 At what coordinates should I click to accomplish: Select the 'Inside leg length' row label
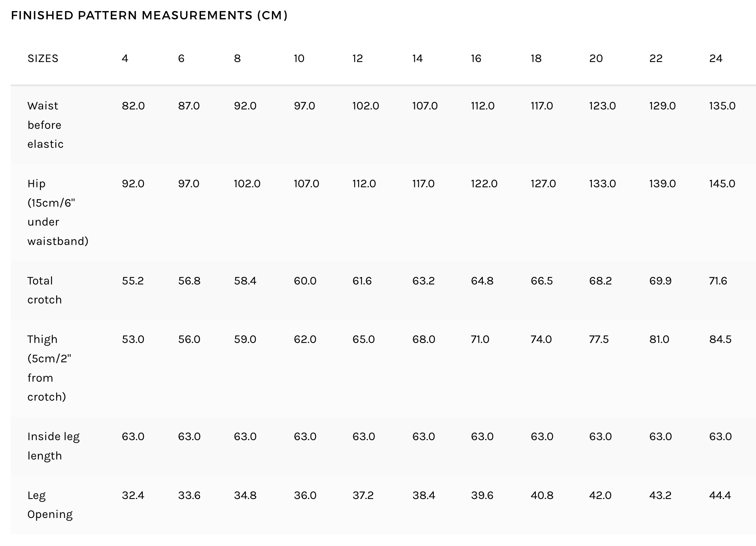tap(53, 446)
